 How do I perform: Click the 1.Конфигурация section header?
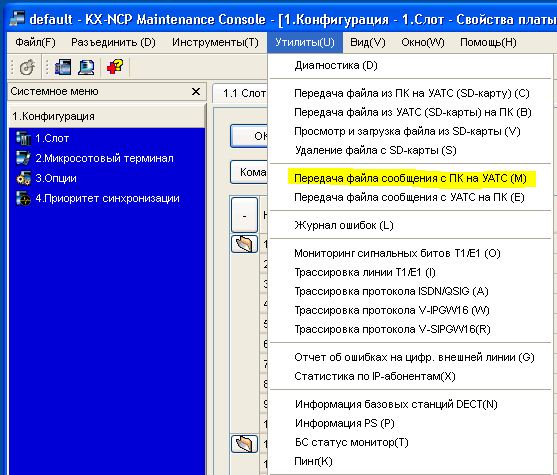point(107,116)
